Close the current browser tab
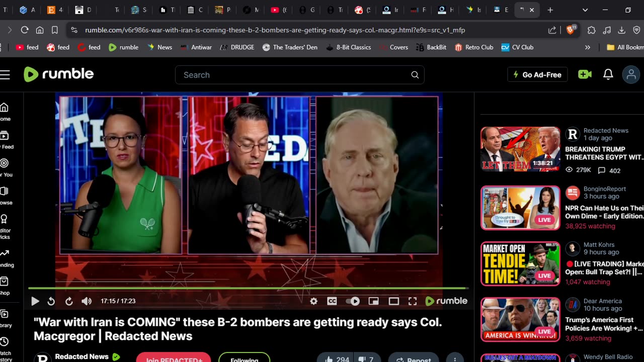Screen dimensions: 644x362 point(532,10)
